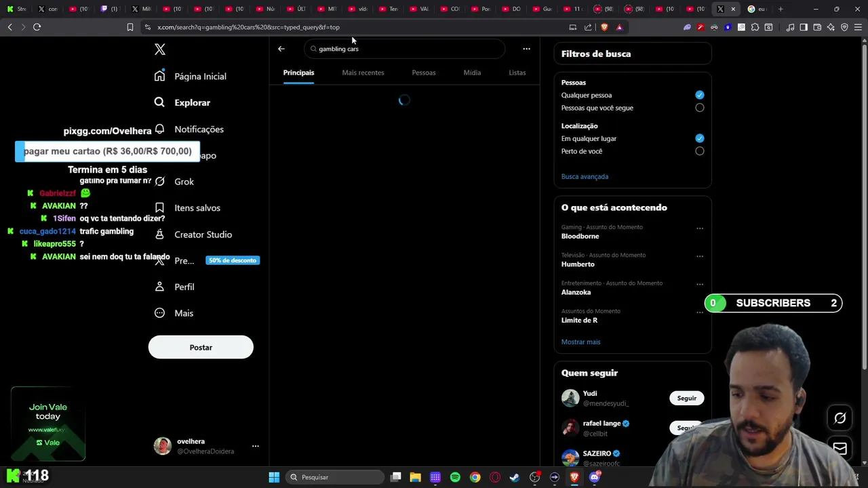Select Em qualquer lugar location option

point(700,138)
